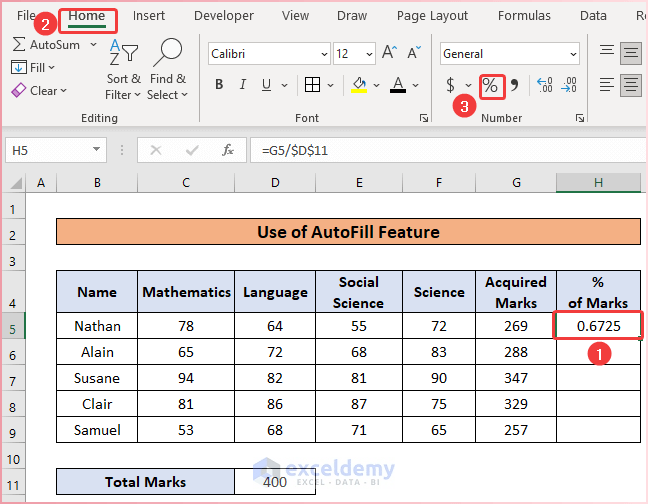
Task: Select all cells via corner triangle
Action: (16, 183)
